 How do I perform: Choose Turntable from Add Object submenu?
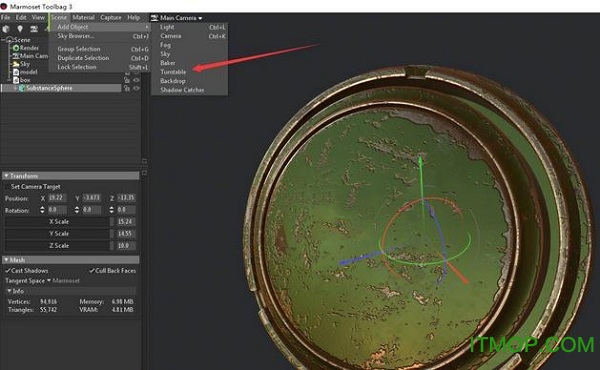(173, 72)
